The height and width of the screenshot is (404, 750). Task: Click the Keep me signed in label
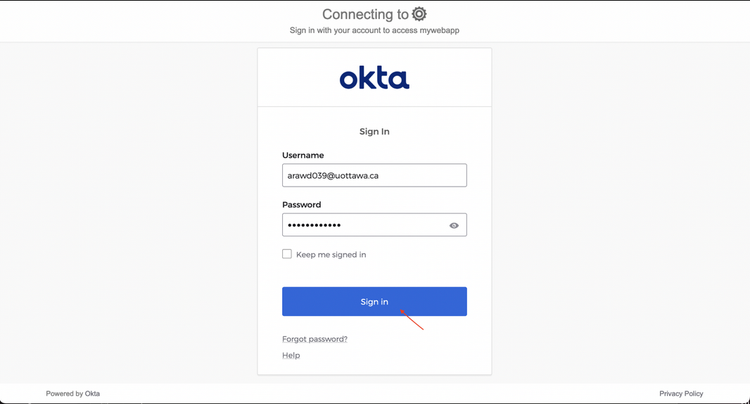pyautogui.click(x=331, y=255)
